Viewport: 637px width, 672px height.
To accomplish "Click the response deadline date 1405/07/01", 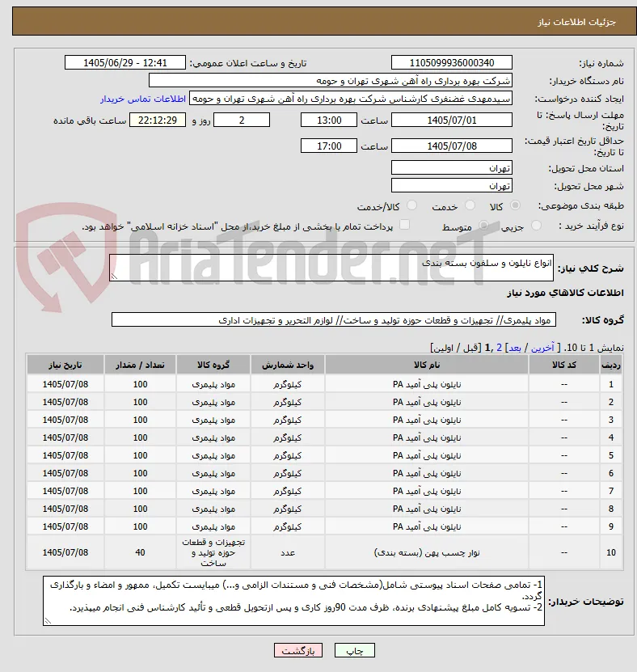I will click(x=452, y=120).
